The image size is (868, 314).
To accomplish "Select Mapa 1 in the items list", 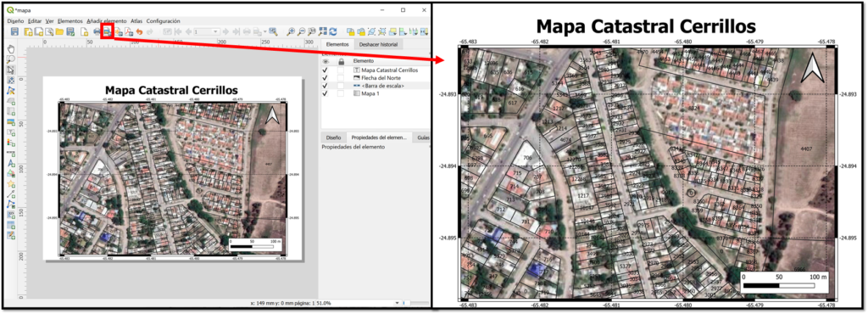I will point(371,93).
